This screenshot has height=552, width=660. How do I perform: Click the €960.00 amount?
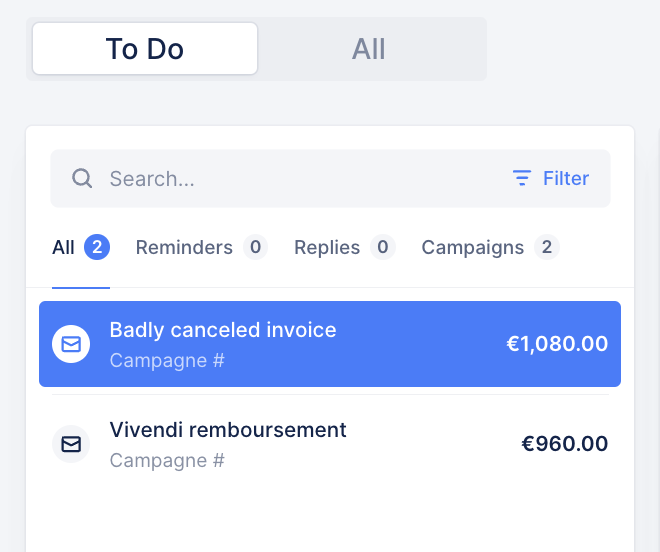[x=565, y=444]
